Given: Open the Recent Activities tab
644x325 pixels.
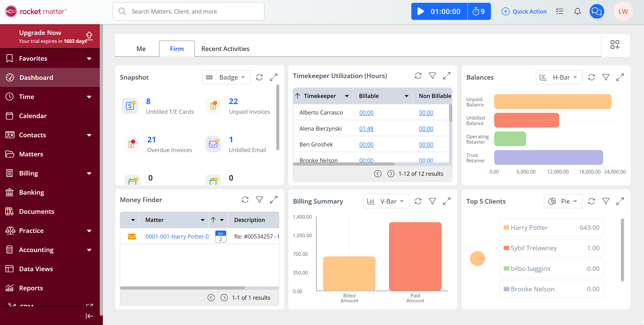Looking at the screenshot, I should coord(225,49).
